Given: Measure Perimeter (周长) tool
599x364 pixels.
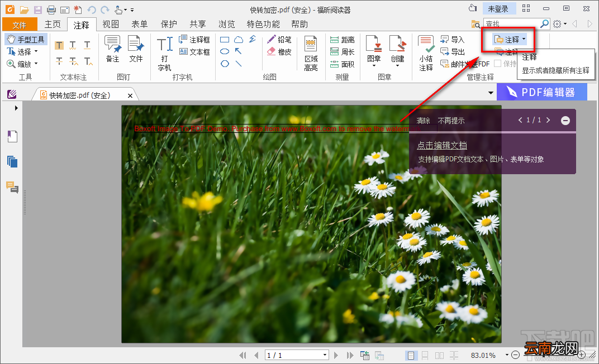Looking at the screenshot, I should click(x=342, y=51).
